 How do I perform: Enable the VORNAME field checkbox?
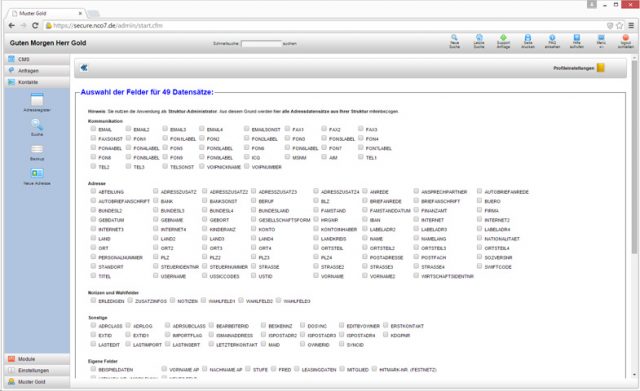(x=316, y=275)
